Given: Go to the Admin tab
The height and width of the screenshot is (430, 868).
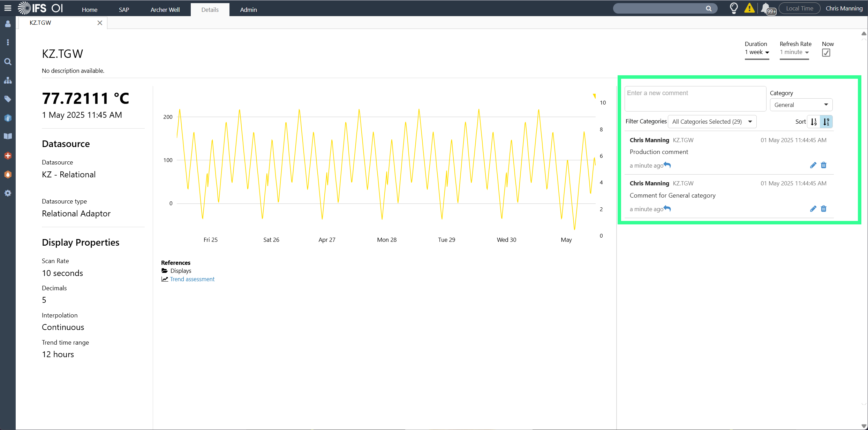Looking at the screenshot, I should point(248,10).
